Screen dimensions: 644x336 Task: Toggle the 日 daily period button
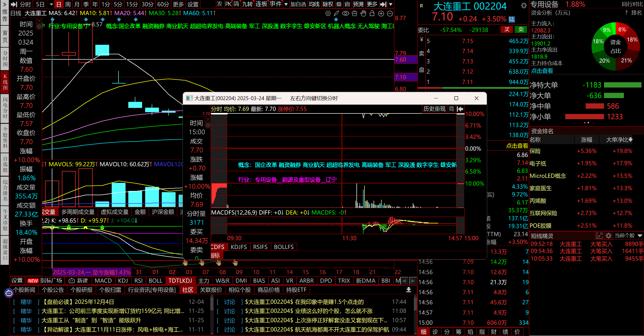tap(59, 4)
